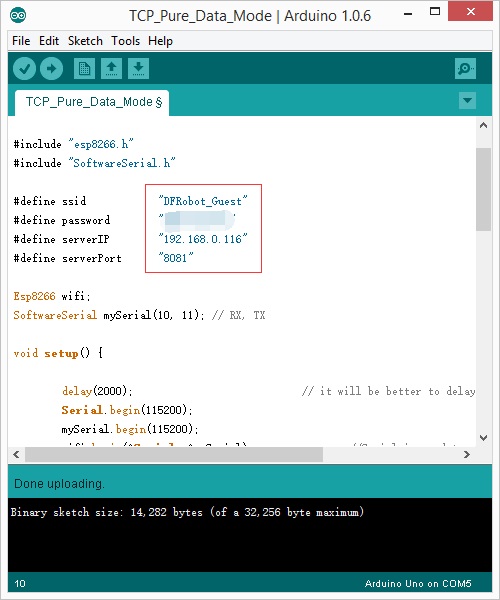Click the horizontal scrollbar right arrow

coord(467,455)
